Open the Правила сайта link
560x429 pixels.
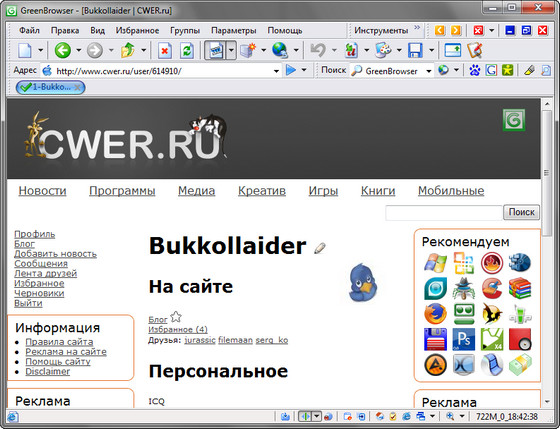[x=59, y=342]
